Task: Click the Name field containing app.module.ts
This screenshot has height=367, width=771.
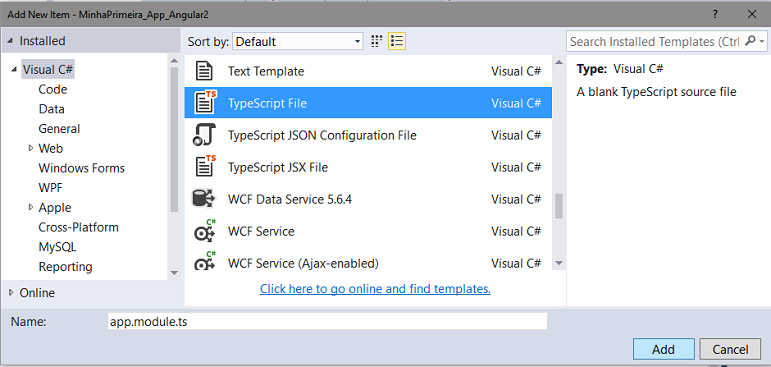Action: tap(327, 321)
